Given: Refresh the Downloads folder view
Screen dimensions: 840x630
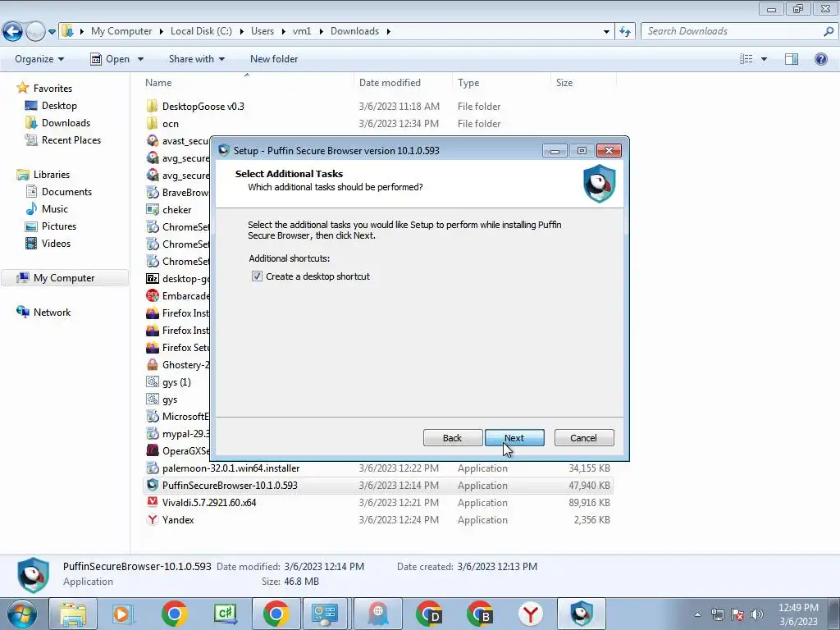Looking at the screenshot, I should coord(624,32).
